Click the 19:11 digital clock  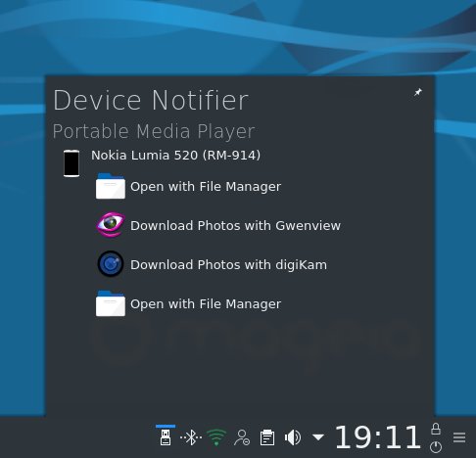pos(378,436)
